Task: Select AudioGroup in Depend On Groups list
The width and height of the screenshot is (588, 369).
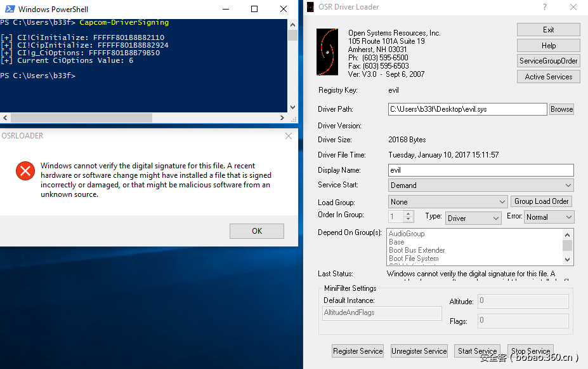Action: 407,234
